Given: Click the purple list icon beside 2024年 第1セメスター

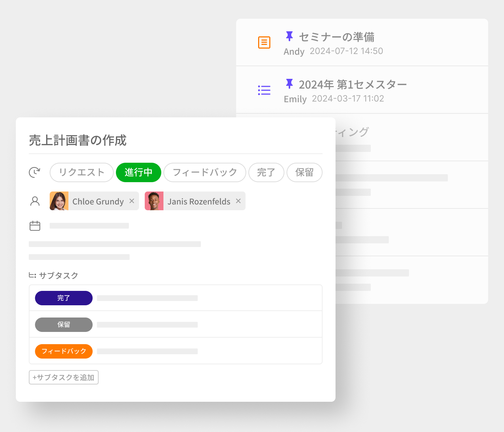Looking at the screenshot, I should [264, 90].
